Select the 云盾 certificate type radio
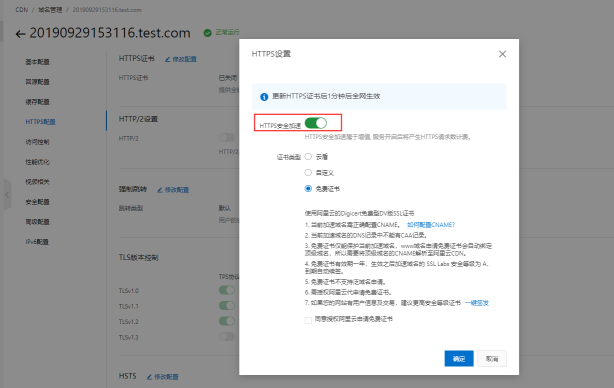The width and height of the screenshot is (614, 388). point(308,157)
